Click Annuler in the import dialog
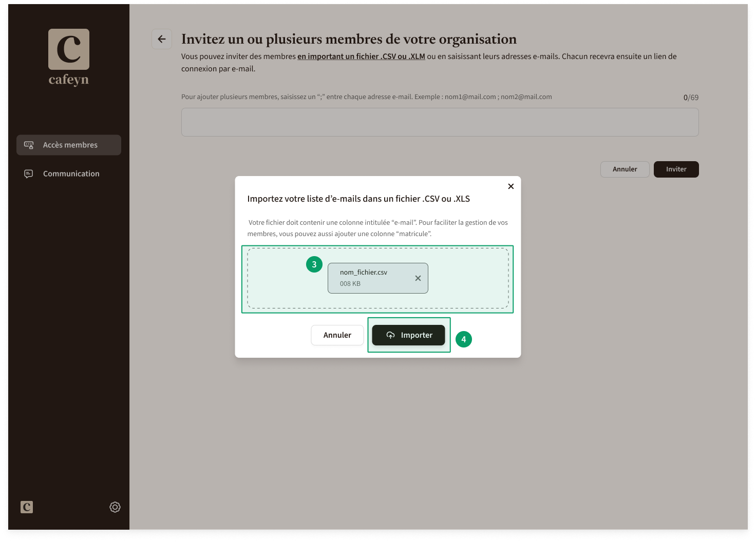Image resolution: width=756 pixels, height=542 pixels. tap(337, 335)
